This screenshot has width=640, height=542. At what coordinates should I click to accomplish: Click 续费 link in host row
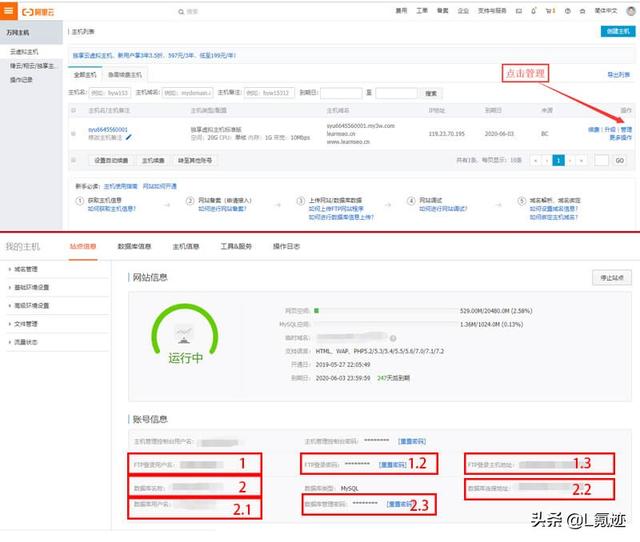[x=593, y=129]
